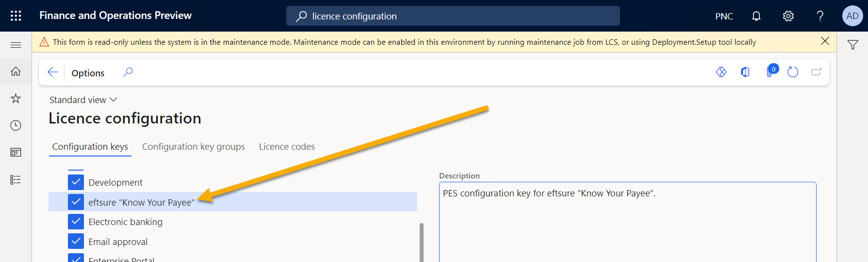868x262 pixels.
Task: Click the search magnifier in top search box
Action: [x=301, y=16]
